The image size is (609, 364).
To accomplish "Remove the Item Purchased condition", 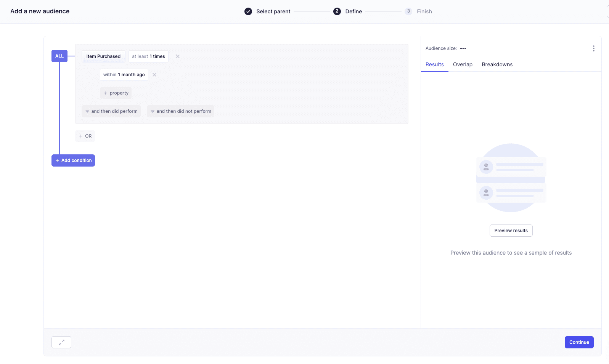I will tap(177, 56).
